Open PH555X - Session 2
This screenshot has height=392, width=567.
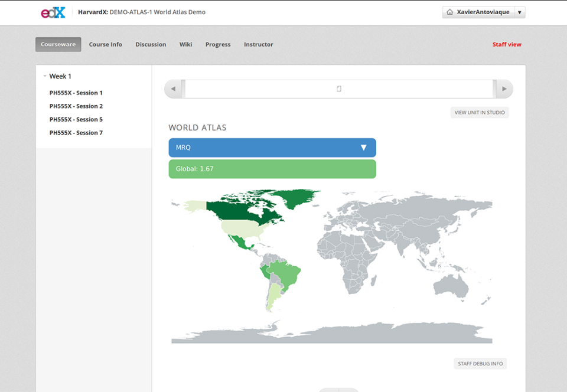pos(76,106)
